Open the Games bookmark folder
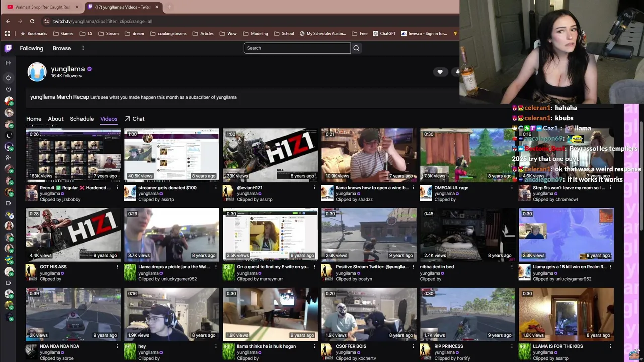This screenshot has height=362, width=644. (63, 34)
